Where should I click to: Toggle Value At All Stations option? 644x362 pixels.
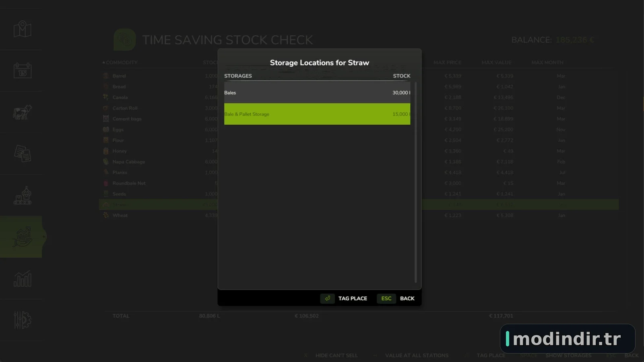tap(417, 356)
